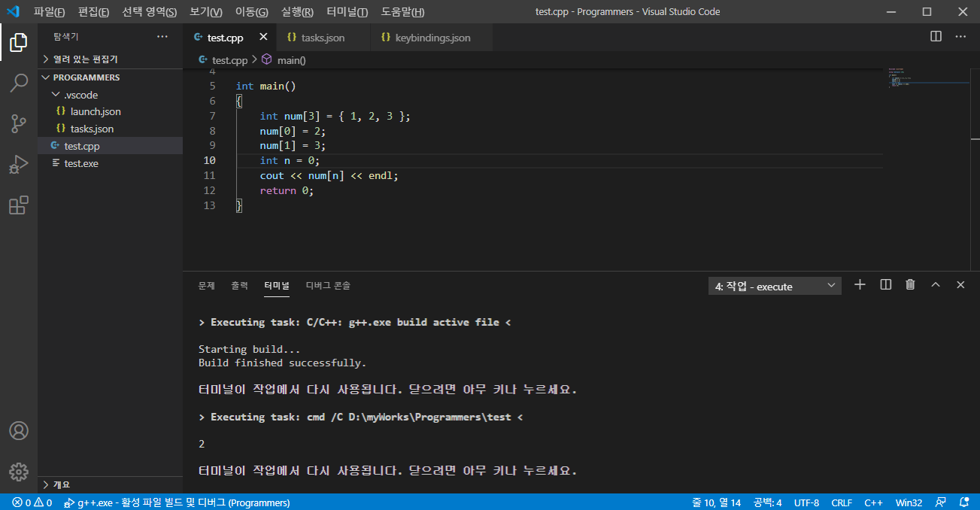The image size is (980, 510).
Task: Switch to the 출력 panel tab
Action: [239, 286]
